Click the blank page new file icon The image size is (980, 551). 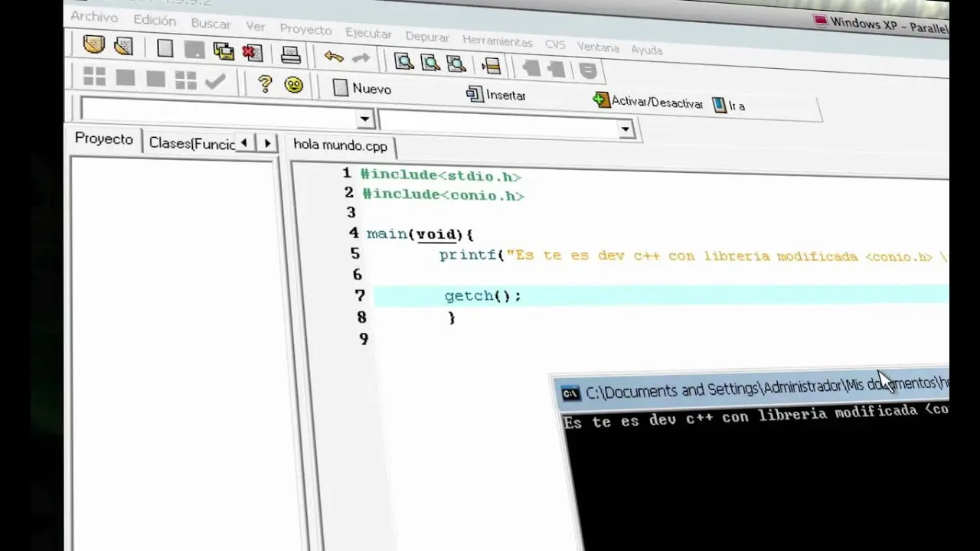tap(165, 48)
